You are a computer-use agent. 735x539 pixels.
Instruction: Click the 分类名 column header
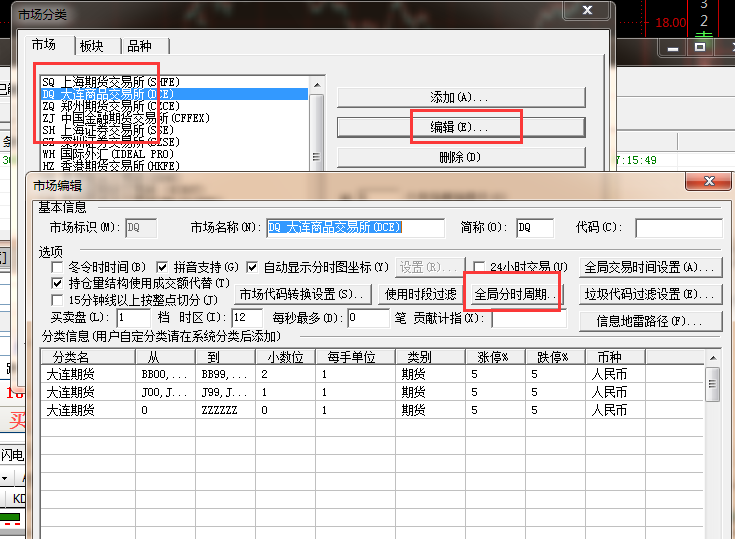point(88,357)
